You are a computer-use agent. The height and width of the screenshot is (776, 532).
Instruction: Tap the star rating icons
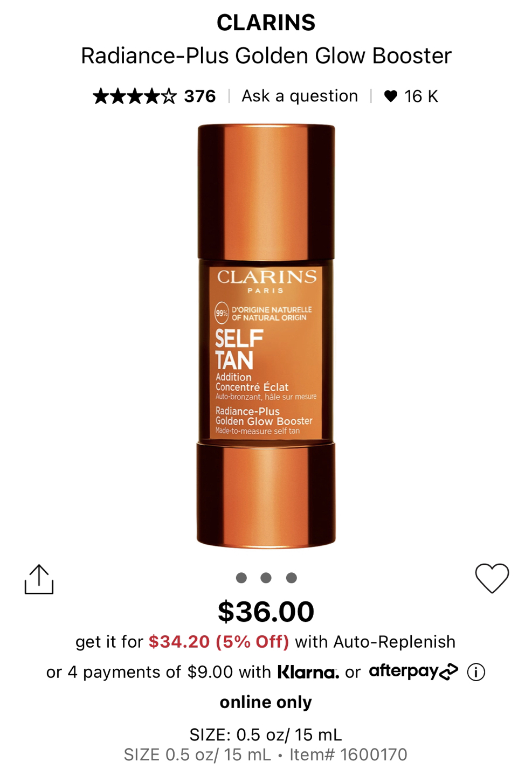pos(135,96)
